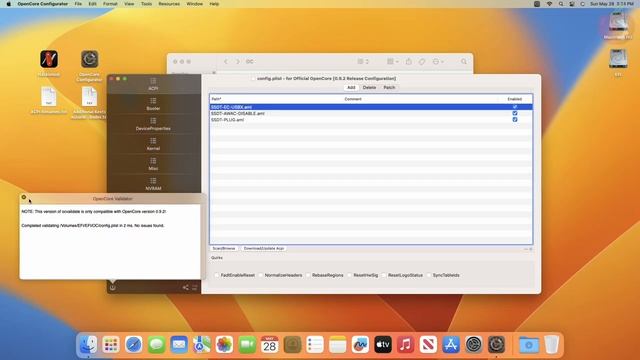Open the Misc section in the sidebar
This screenshot has width=640, height=360.
pos(153,164)
